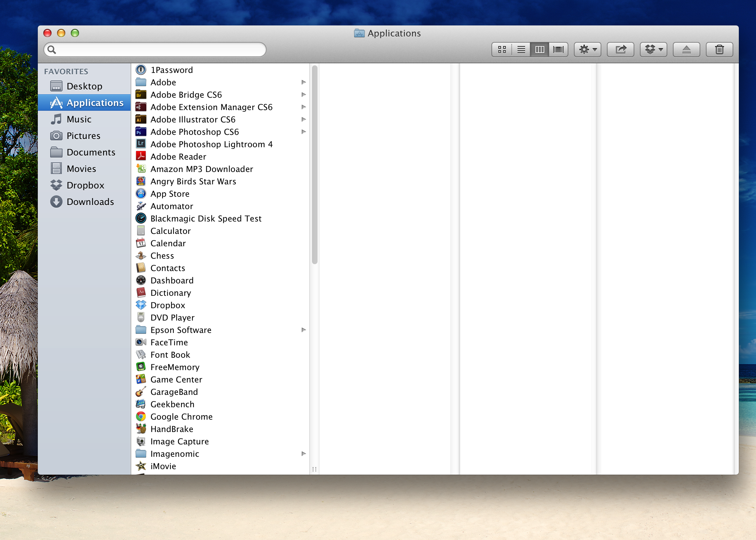The width and height of the screenshot is (756, 540).
Task: Select the Calendar icon
Action: (x=141, y=243)
